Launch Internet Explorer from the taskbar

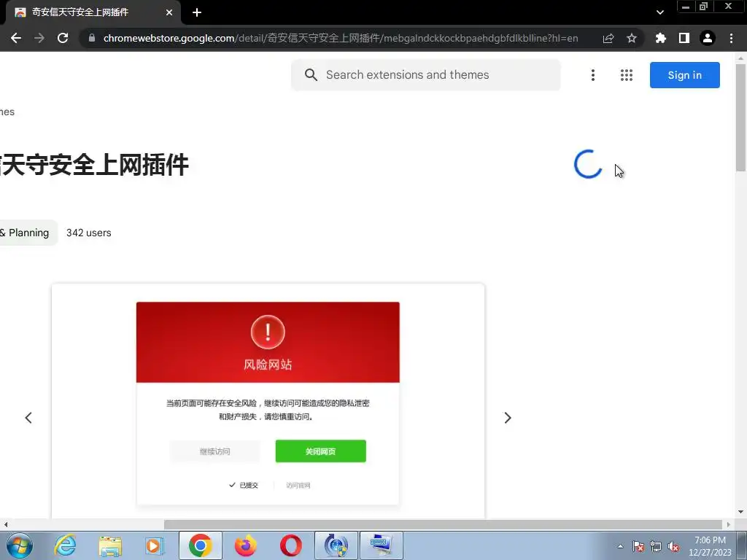[65, 545]
